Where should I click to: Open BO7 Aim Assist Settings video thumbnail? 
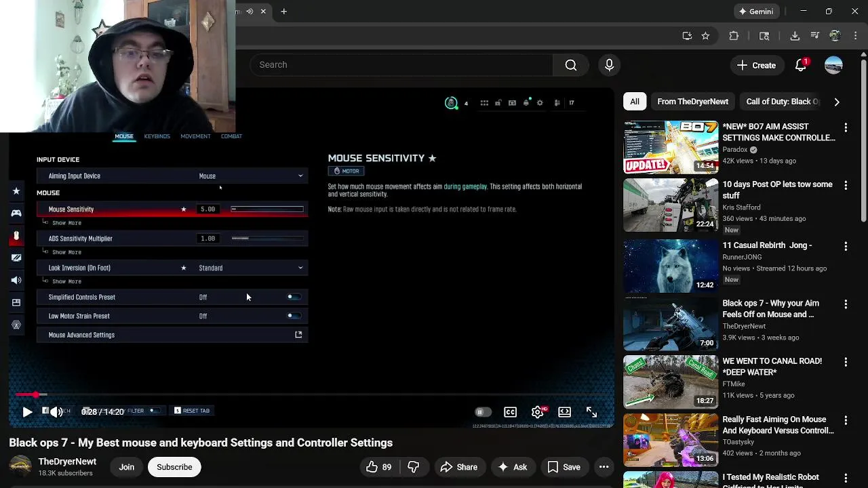click(x=671, y=147)
